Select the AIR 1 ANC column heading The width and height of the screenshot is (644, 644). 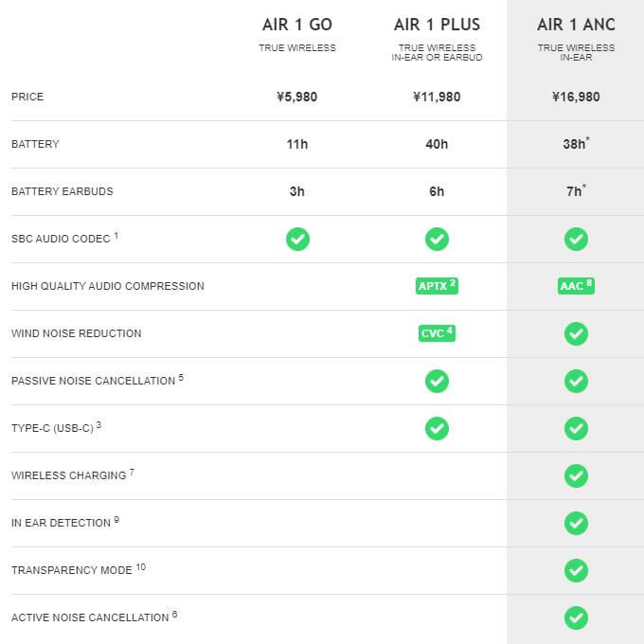point(576,25)
